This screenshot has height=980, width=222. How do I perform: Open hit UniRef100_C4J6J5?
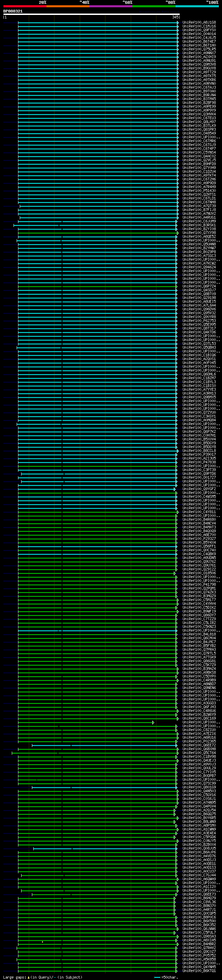pos(199,38)
